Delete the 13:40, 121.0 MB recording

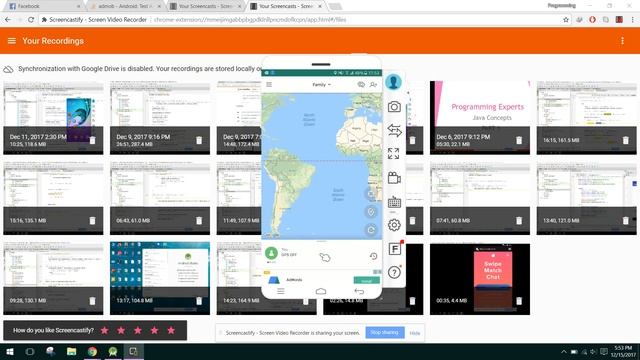625,220
